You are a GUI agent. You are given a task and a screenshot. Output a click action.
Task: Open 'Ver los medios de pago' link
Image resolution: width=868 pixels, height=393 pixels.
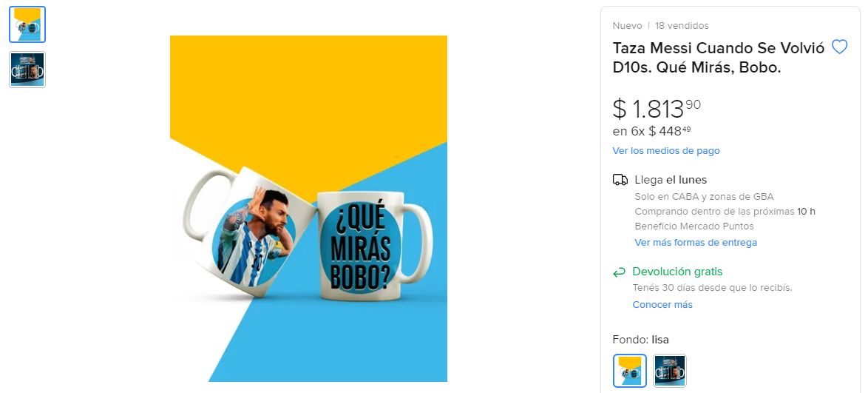coord(666,151)
